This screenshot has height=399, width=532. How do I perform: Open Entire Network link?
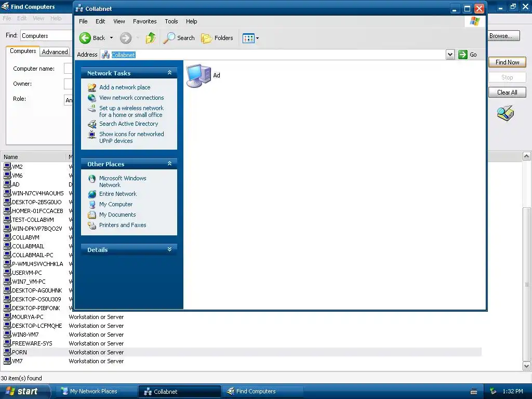118,194
